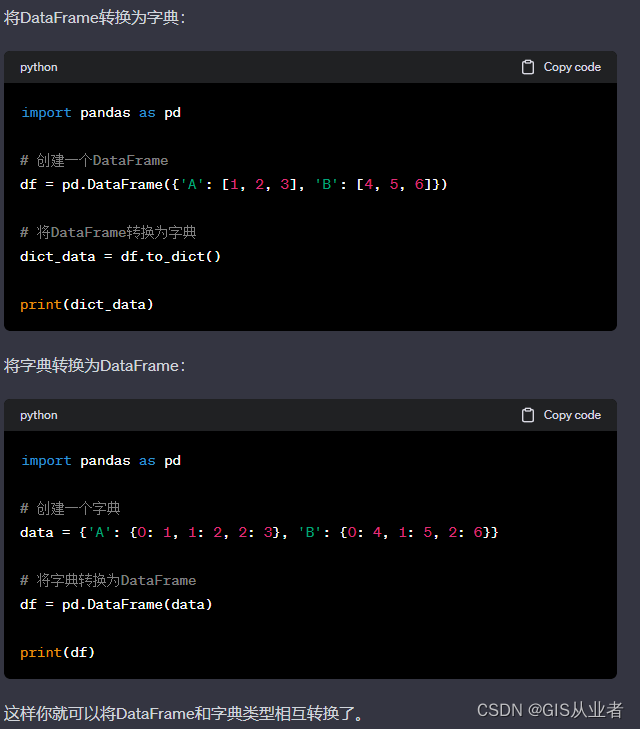Click heading '将字典转换为DataFrame:'
This screenshot has width=640, height=729.
(x=95, y=365)
